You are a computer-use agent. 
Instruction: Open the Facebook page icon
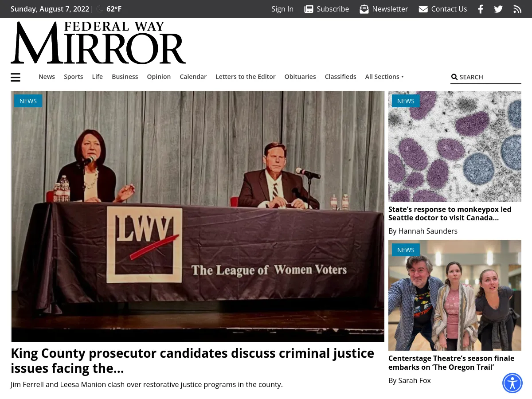click(481, 9)
